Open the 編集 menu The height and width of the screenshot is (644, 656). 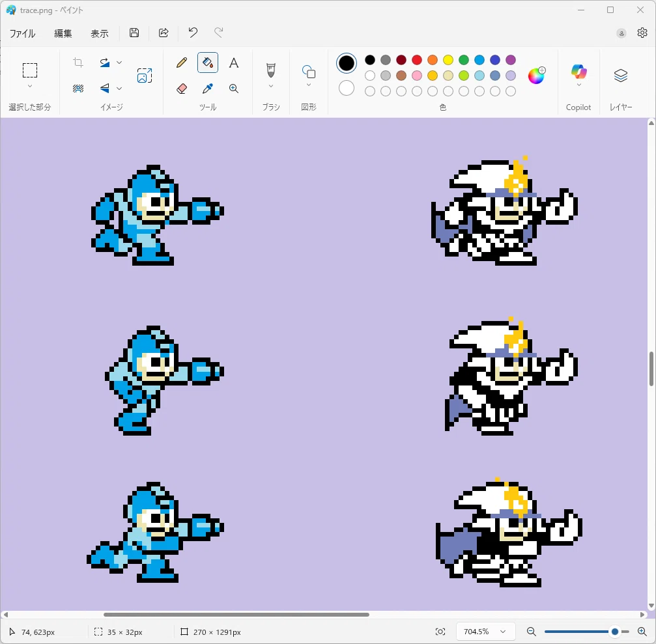pyautogui.click(x=63, y=33)
